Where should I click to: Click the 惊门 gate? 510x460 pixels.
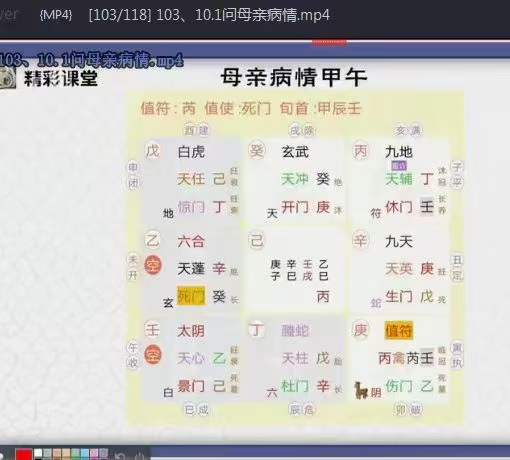pos(191,207)
